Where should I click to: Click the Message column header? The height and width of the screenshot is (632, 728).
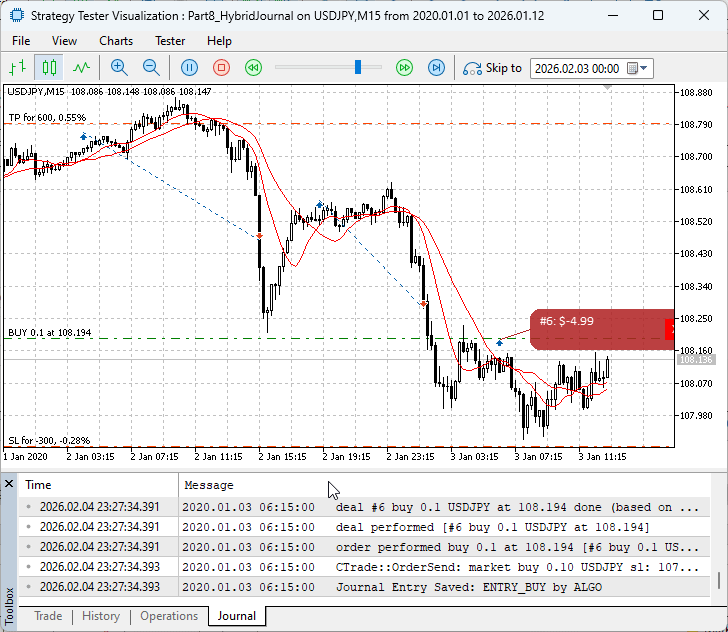[444, 485]
